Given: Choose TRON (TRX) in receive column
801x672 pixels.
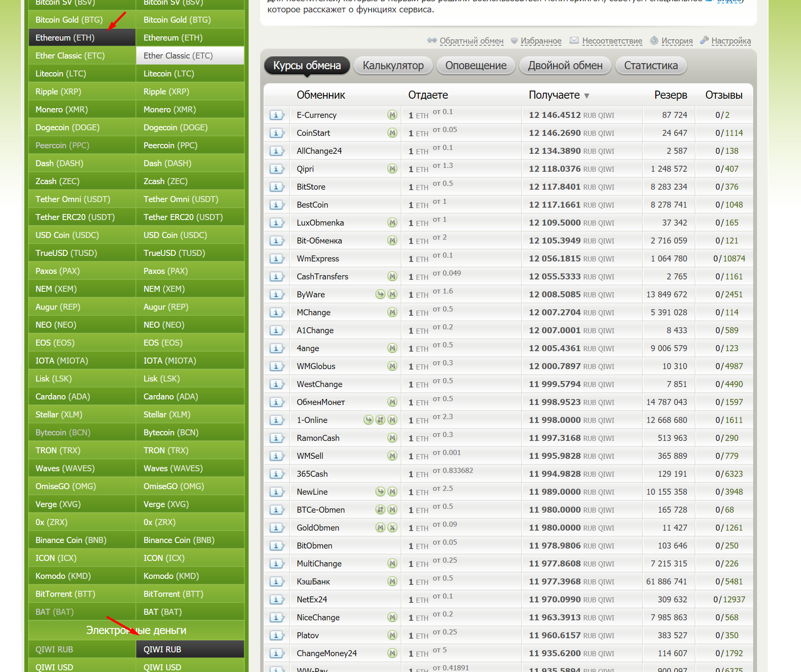Looking at the screenshot, I should (x=190, y=450).
